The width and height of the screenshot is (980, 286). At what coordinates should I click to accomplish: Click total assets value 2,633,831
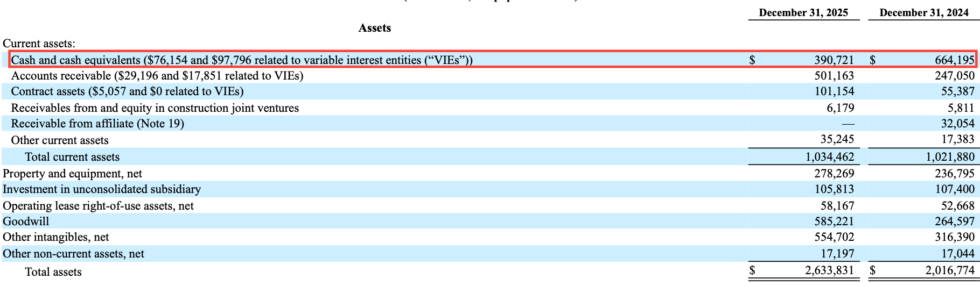[830, 270]
